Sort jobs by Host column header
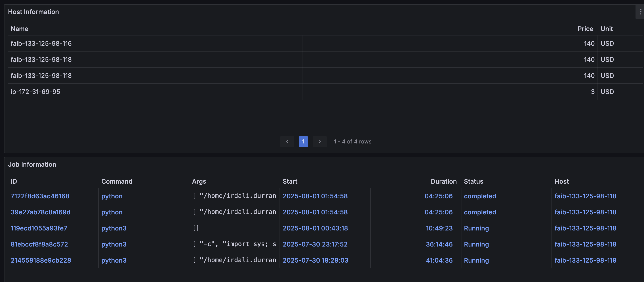This screenshot has height=282, width=644. (x=562, y=181)
